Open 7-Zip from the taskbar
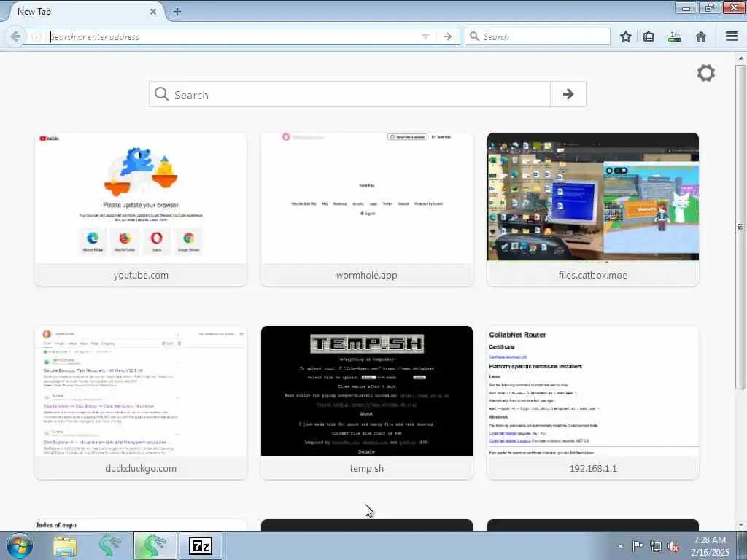The image size is (747, 560). point(200,545)
